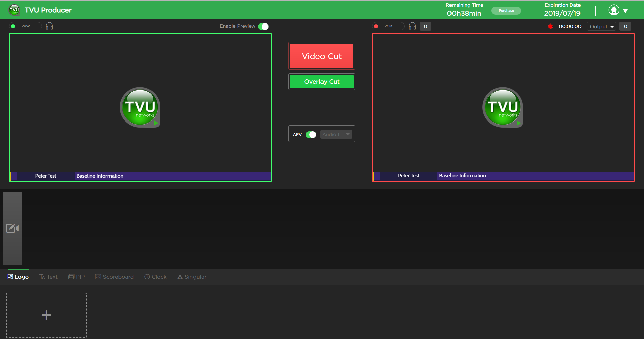Disable the Enable Preview switch
644x339 pixels.
pos(263,27)
